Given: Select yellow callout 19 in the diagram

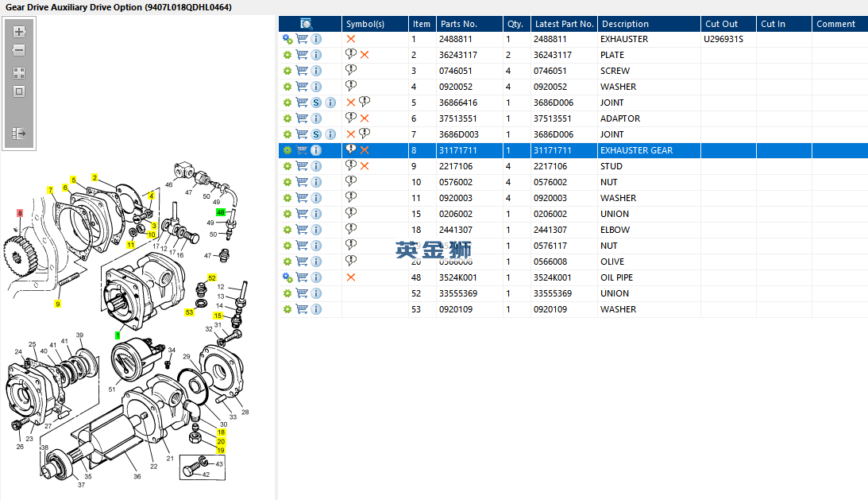Looking at the screenshot, I should (221, 450).
